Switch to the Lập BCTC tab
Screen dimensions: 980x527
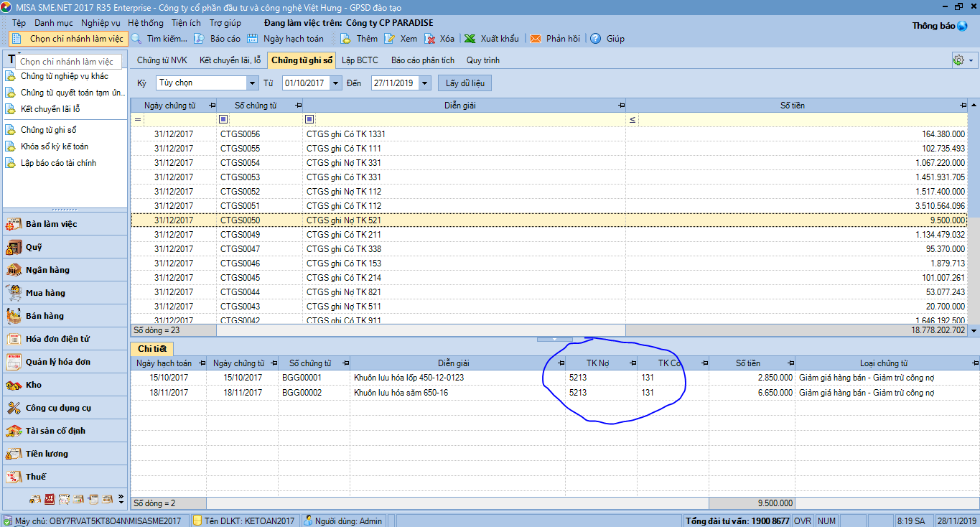[x=360, y=60]
